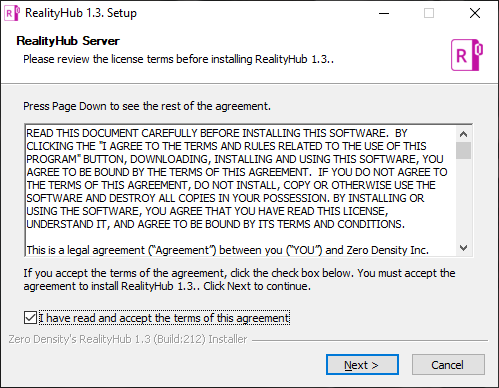The width and height of the screenshot is (499, 388).
Task: Click the 'RealityHub 1.3. Setup' title text
Action: tap(81, 13)
